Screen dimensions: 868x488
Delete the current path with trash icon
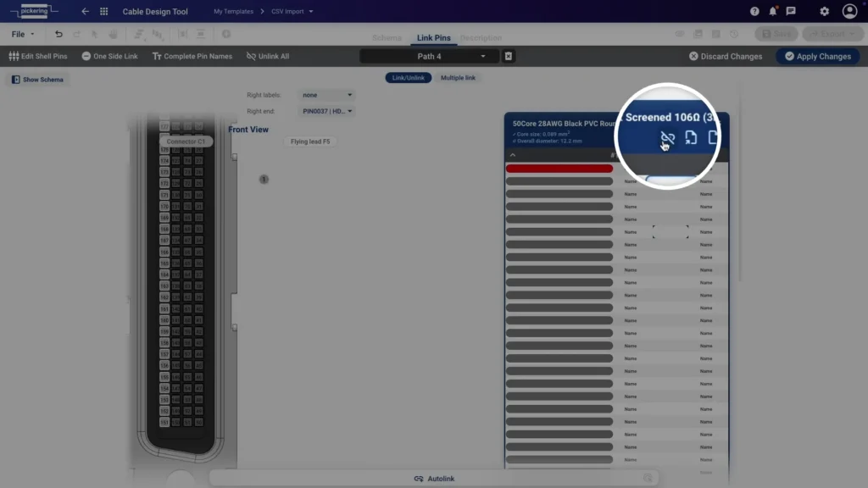click(x=509, y=56)
